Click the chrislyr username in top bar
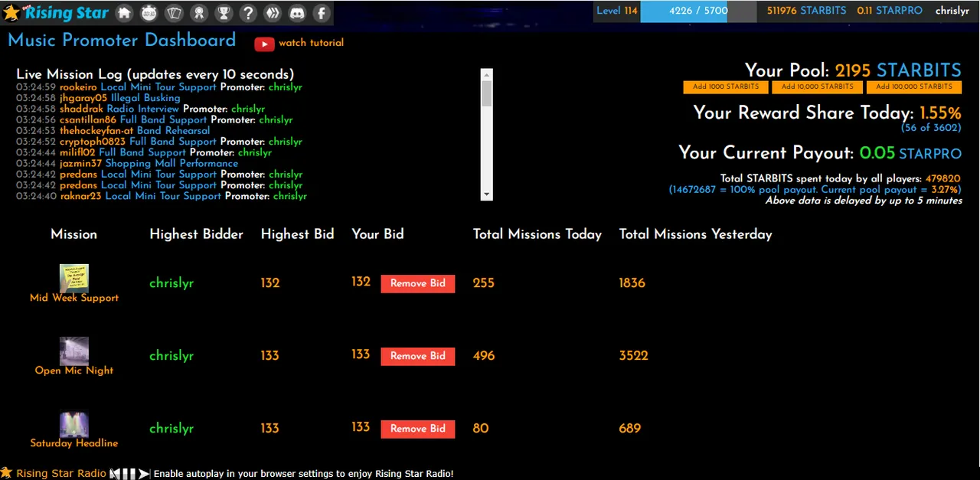 [x=952, y=11]
